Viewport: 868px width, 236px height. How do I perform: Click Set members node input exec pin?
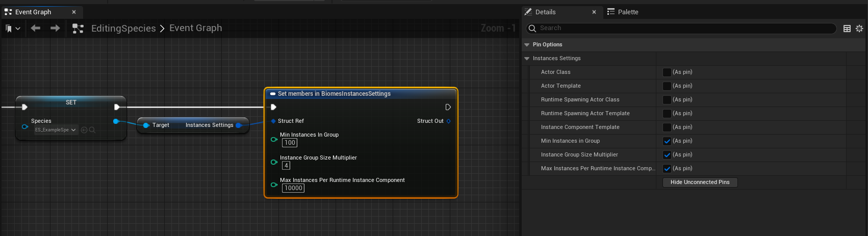point(273,107)
